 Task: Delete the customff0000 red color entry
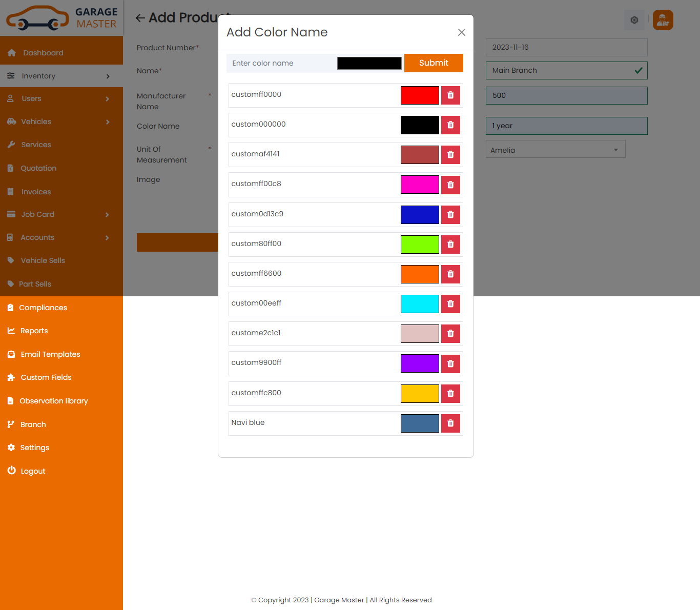pos(450,95)
